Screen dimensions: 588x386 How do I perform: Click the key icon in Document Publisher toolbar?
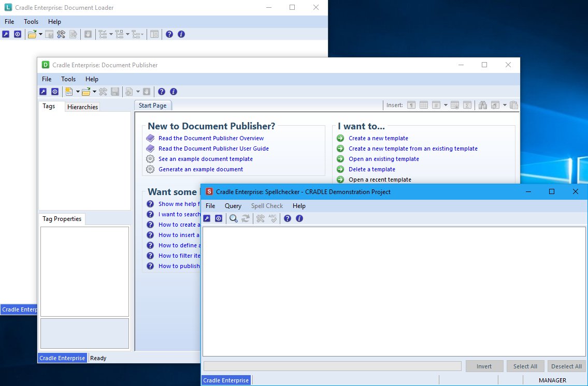click(43, 92)
